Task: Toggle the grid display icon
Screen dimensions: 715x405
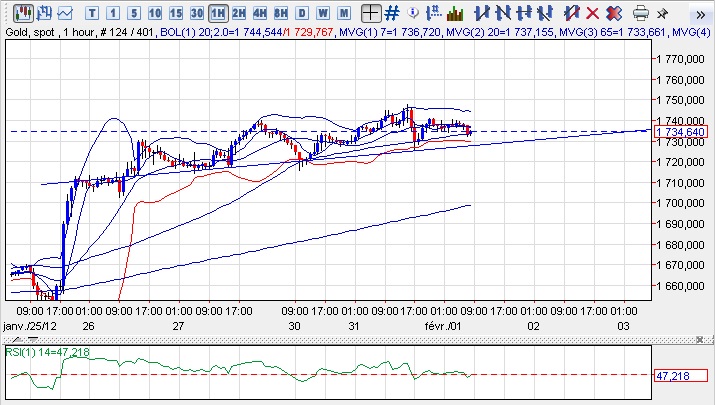Action: [x=393, y=13]
